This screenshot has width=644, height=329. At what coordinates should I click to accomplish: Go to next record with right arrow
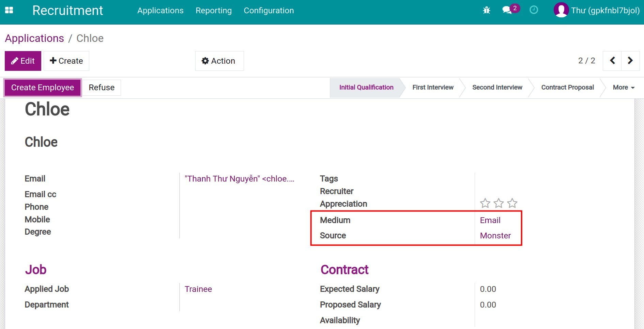631,61
